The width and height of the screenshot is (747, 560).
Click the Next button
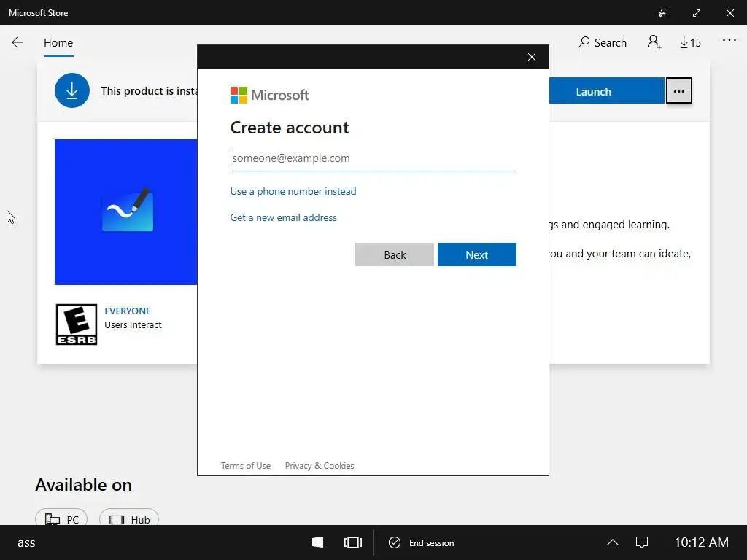[477, 254]
